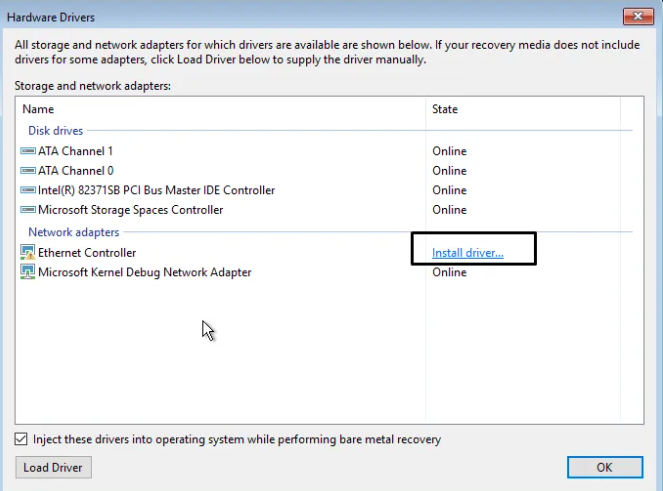Select the Network adapters group header

(73, 232)
